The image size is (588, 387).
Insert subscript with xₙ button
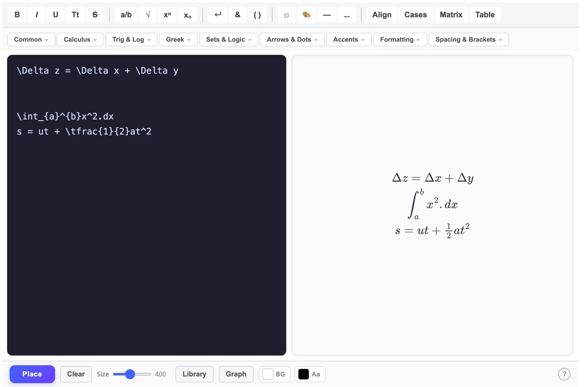coord(188,15)
